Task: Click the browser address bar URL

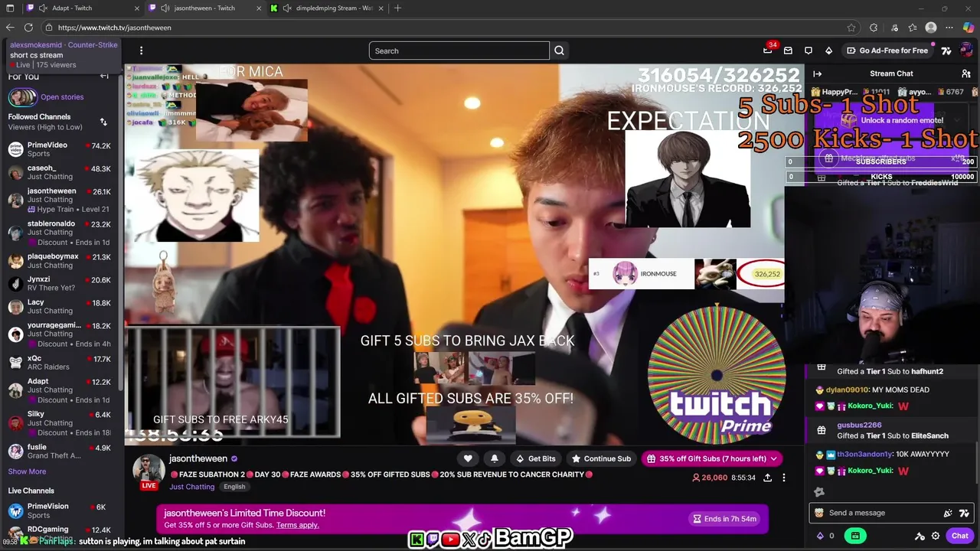Action: [x=115, y=28]
